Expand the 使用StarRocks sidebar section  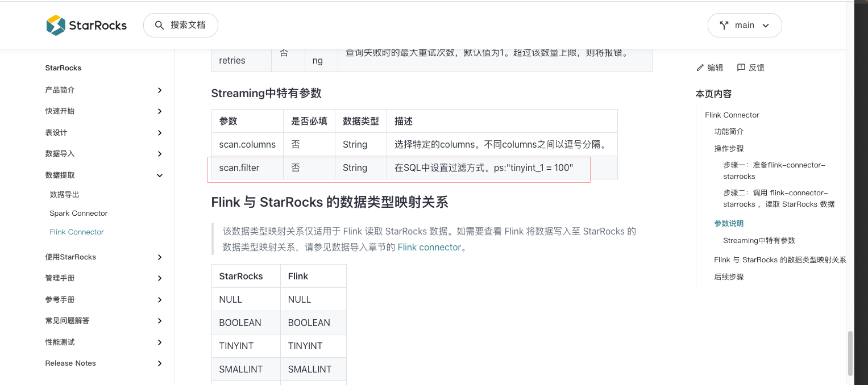click(x=160, y=257)
